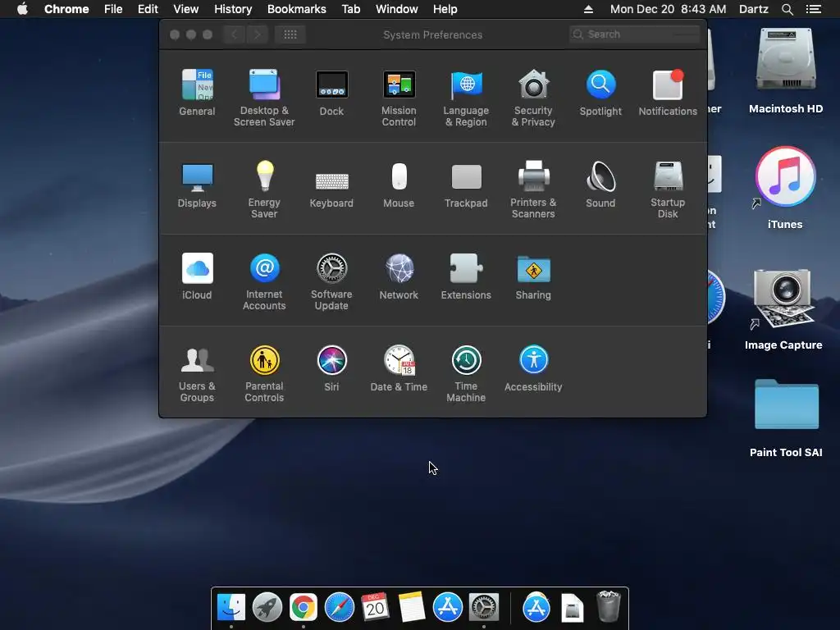Open the Apple menu
This screenshot has width=840, height=630.
click(22, 9)
